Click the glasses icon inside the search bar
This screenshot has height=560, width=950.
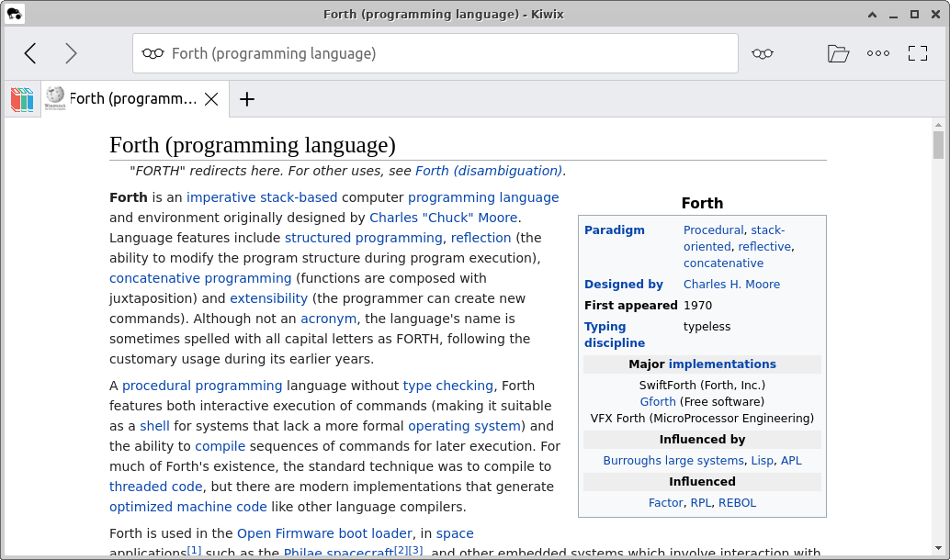(153, 53)
